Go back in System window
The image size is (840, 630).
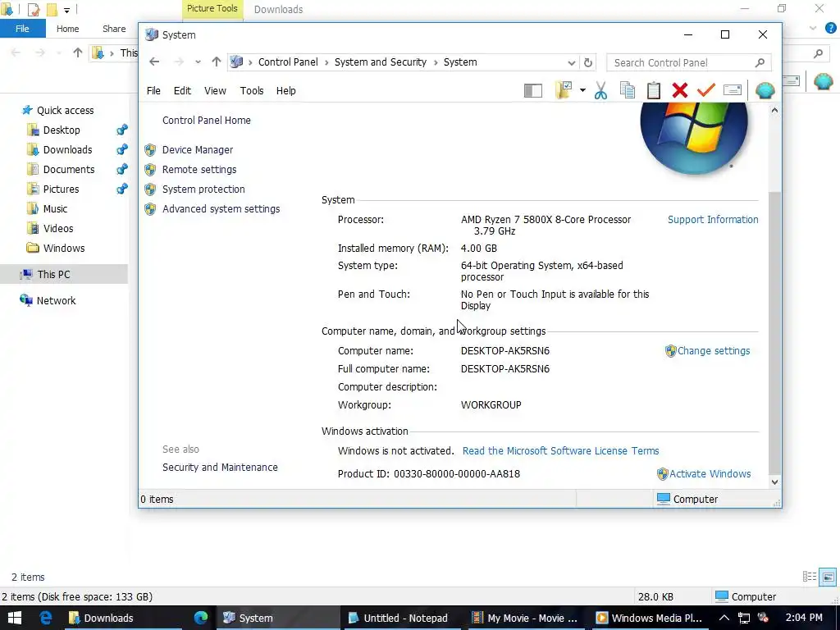point(154,62)
